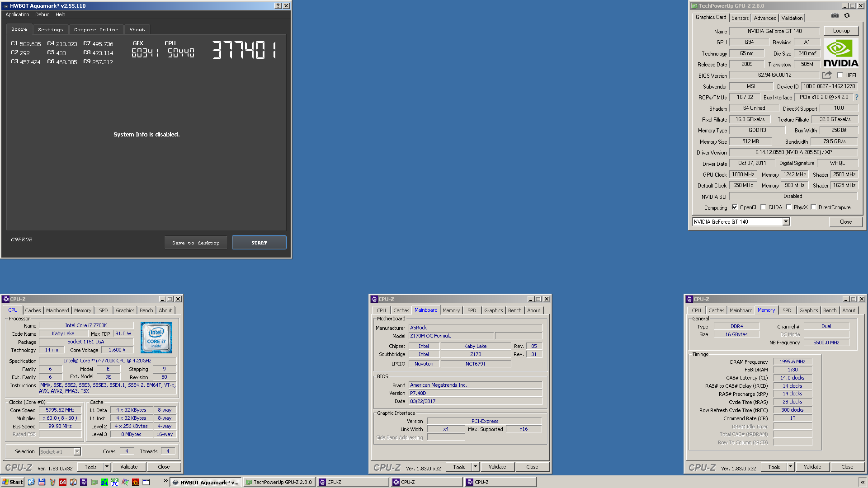Click the red flame quick launch icon
The width and height of the screenshot is (868, 488).
(136, 482)
